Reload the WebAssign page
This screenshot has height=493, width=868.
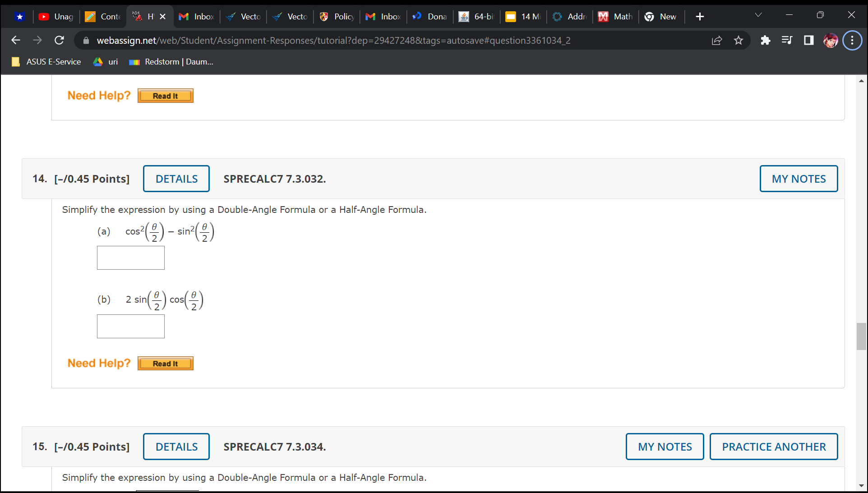click(x=59, y=41)
